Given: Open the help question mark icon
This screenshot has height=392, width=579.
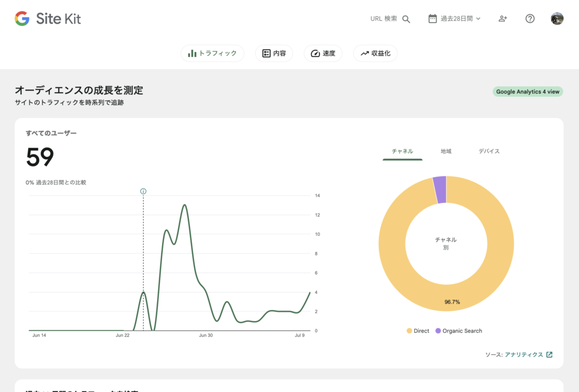Looking at the screenshot, I should (530, 19).
